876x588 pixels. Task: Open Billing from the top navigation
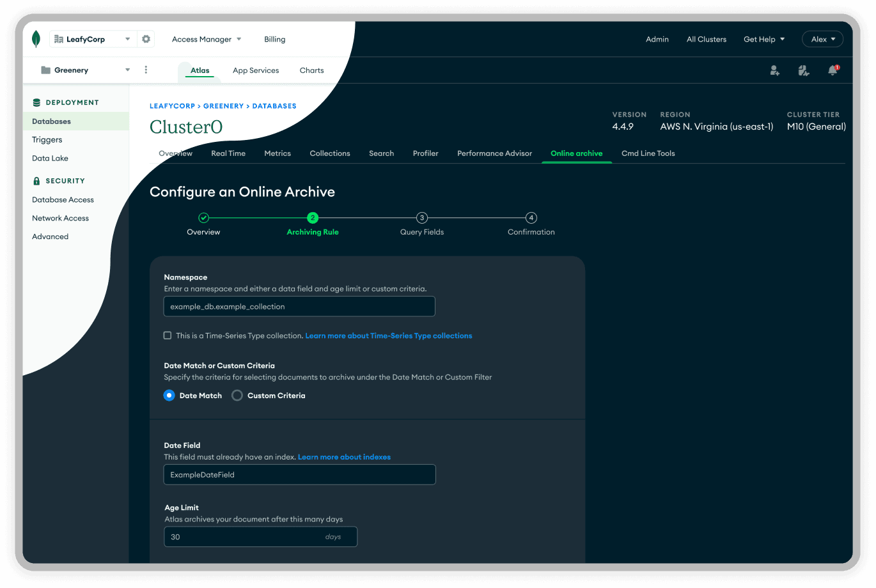[x=274, y=38]
